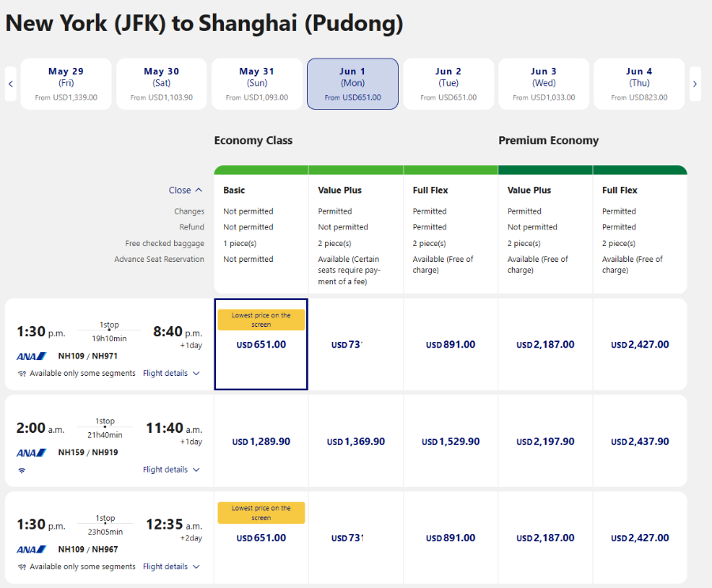Choose USD 891.00 Full Flex on the 8:40 p.m. arrival flight
The width and height of the screenshot is (712, 588).
450,345
